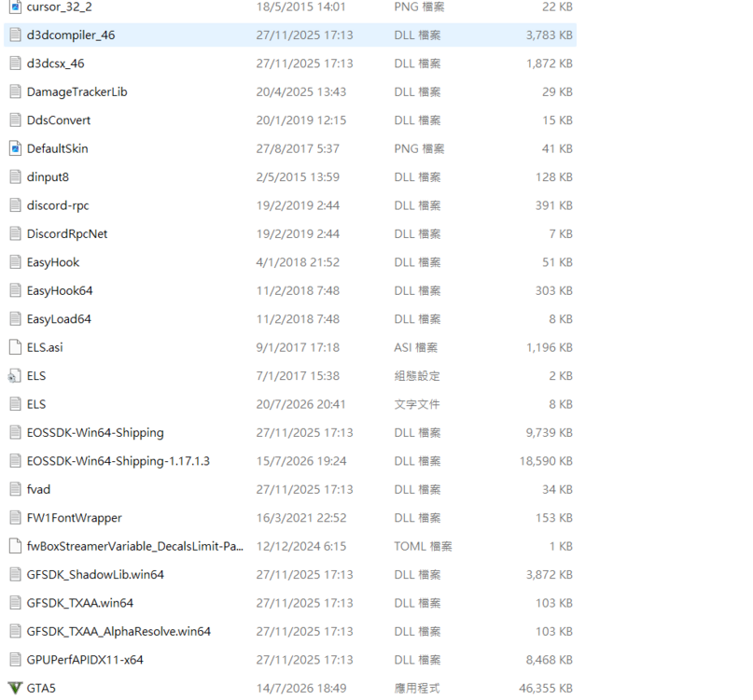Select the FW1FontWrapper file icon
This screenshot has height=700, width=753.
click(x=15, y=517)
